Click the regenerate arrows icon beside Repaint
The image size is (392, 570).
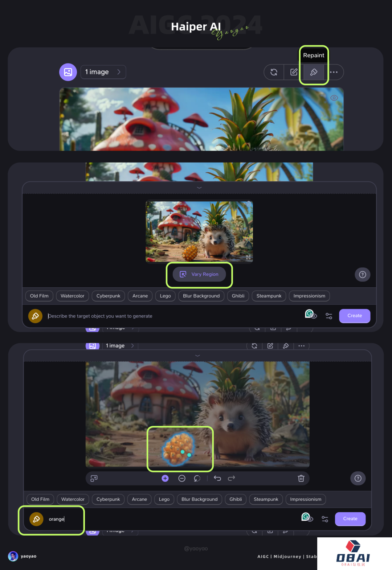274,72
